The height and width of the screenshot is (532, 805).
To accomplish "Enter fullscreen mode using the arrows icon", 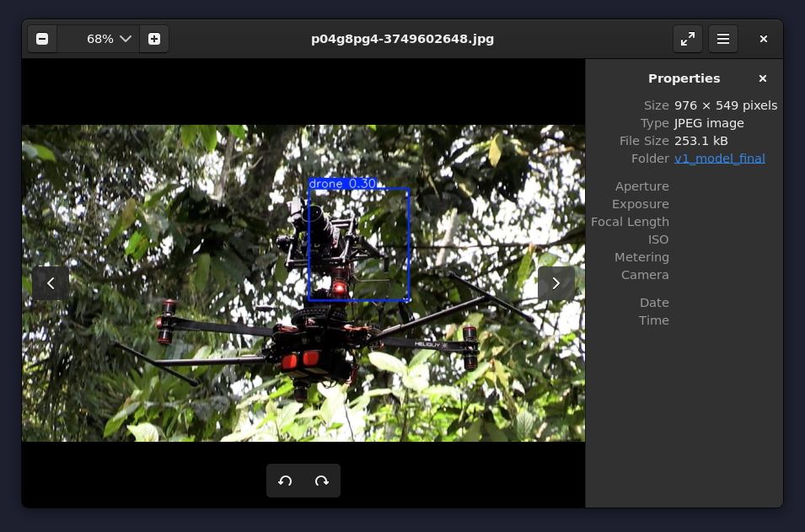I will pyautogui.click(x=687, y=39).
